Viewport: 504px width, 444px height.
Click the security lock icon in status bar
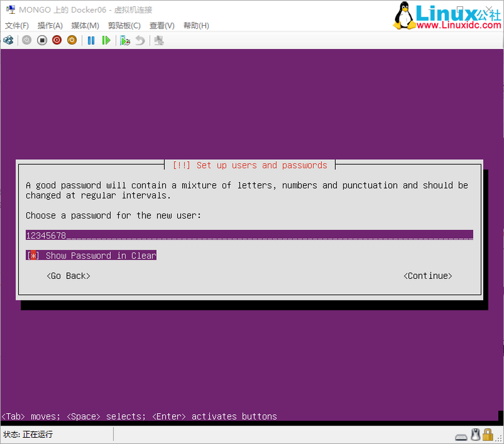coord(487,435)
